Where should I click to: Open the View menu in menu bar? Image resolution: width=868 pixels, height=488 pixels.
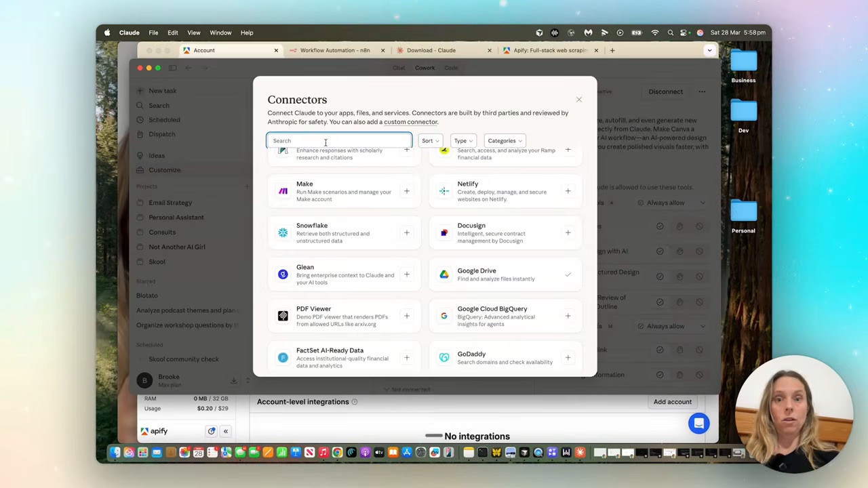coord(194,33)
